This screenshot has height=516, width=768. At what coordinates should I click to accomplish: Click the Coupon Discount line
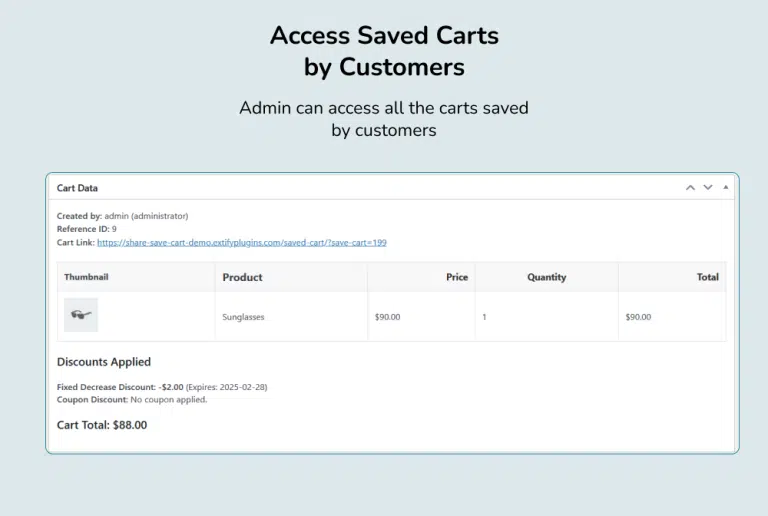point(132,399)
